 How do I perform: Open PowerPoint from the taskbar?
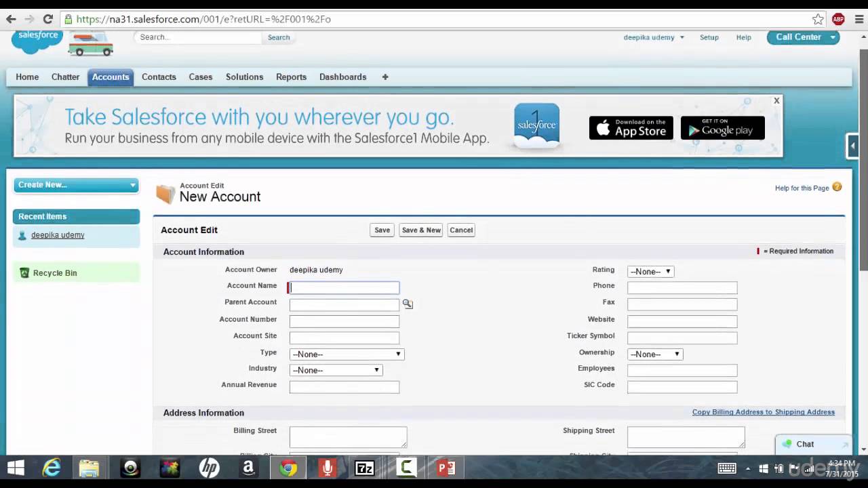pos(446,468)
